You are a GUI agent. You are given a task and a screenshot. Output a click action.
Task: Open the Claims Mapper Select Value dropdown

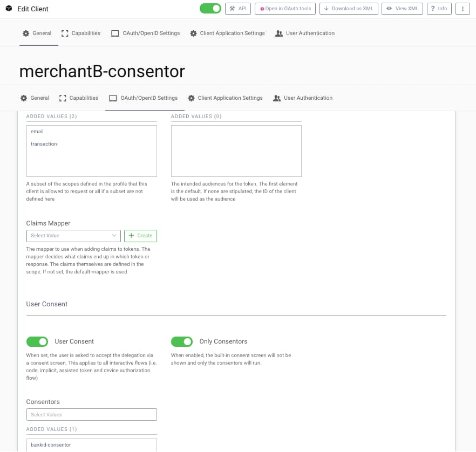coord(73,236)
